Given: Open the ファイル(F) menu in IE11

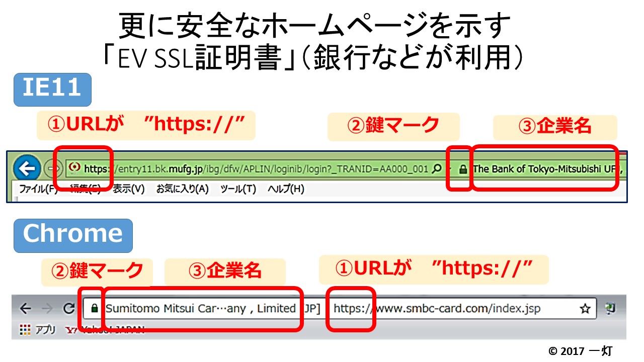Looking at the screenshot, I should point(38,189).
